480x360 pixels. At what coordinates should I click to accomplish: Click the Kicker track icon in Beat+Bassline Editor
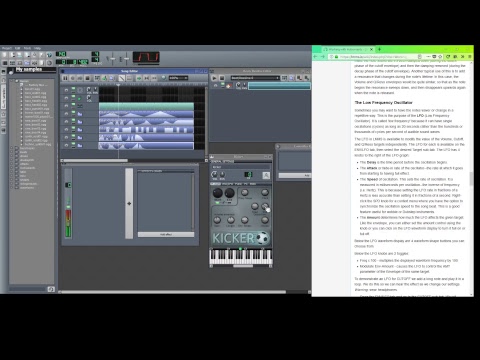point(229,86)
